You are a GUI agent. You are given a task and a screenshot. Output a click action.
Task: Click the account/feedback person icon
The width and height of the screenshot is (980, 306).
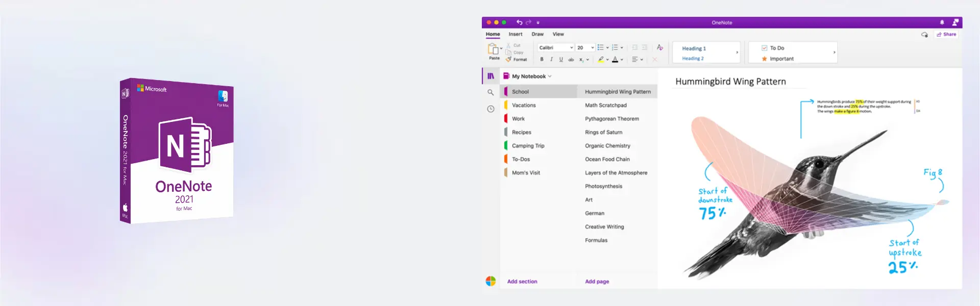955,22
